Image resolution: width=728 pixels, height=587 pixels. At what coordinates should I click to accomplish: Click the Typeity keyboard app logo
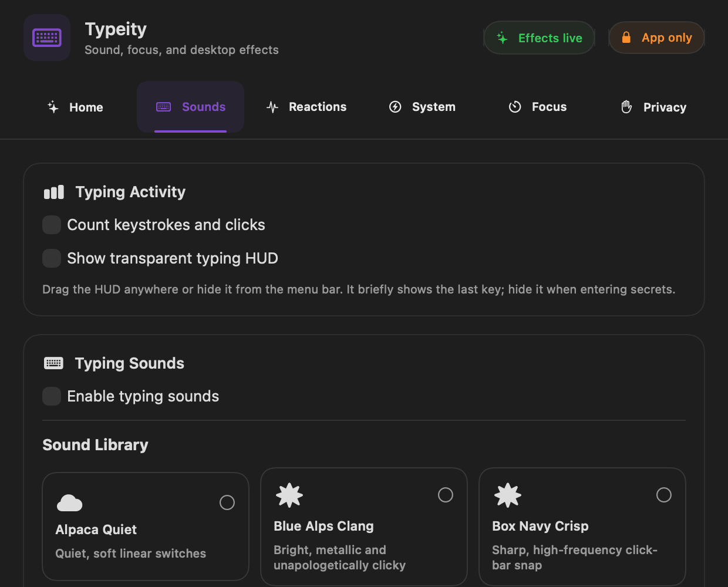pos(47,38)
